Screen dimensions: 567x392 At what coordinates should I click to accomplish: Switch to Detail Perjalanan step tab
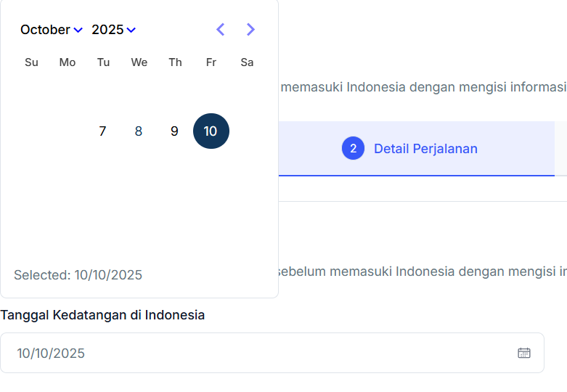pyautogui.click(x=425, y=149)
